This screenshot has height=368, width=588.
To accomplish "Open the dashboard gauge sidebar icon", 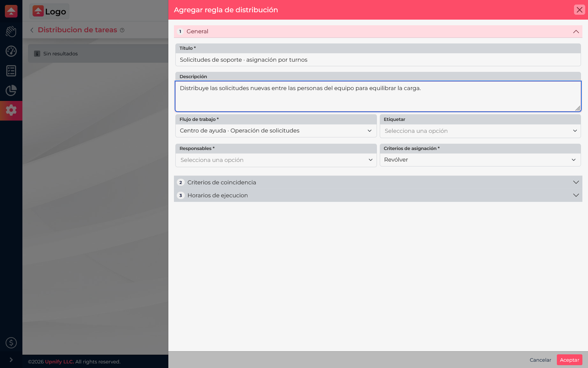I will [x=11, y=51].
